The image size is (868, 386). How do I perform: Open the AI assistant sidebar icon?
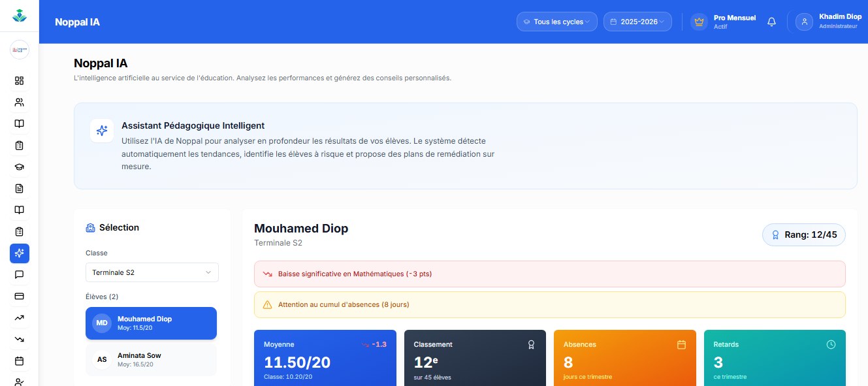click(19, 253)
